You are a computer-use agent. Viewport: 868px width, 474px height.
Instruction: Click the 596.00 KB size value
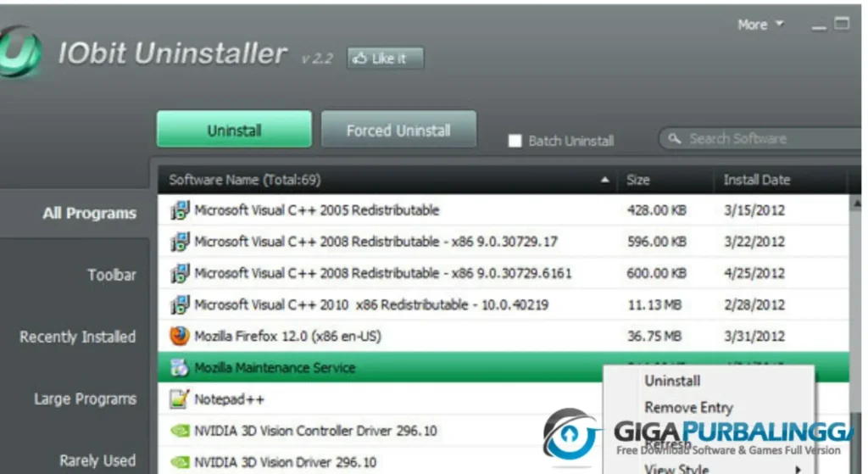click(656, 242)
